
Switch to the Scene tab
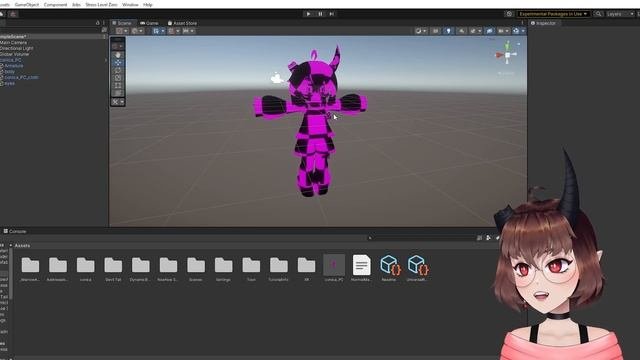coord(122,23)
